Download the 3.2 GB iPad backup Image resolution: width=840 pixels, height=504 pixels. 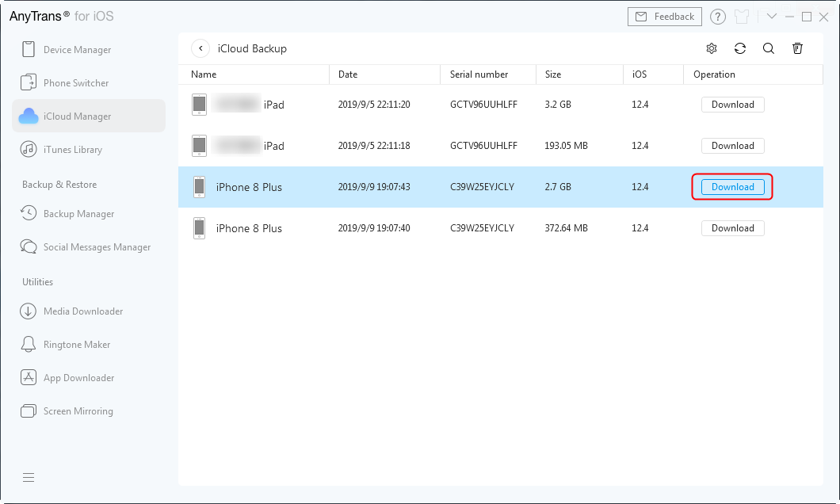click(732, 105)
